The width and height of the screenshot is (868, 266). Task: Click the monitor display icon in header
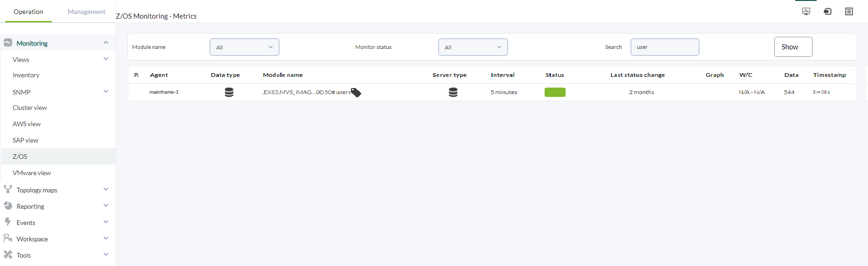coord(806,11)
